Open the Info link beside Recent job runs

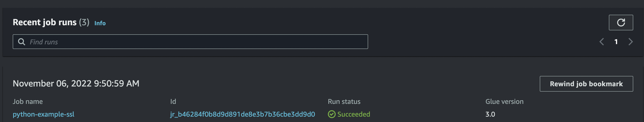100,23
